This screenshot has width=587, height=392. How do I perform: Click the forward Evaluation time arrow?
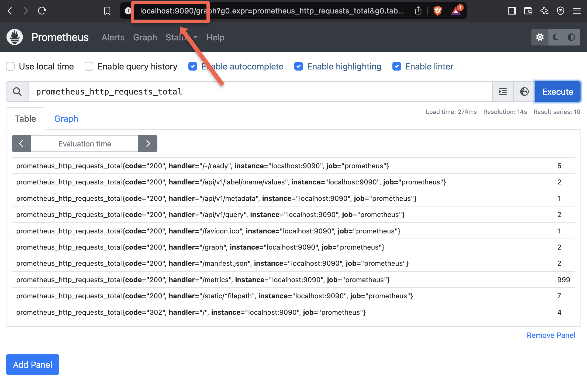pyautogui.click(x=147, y=143)
